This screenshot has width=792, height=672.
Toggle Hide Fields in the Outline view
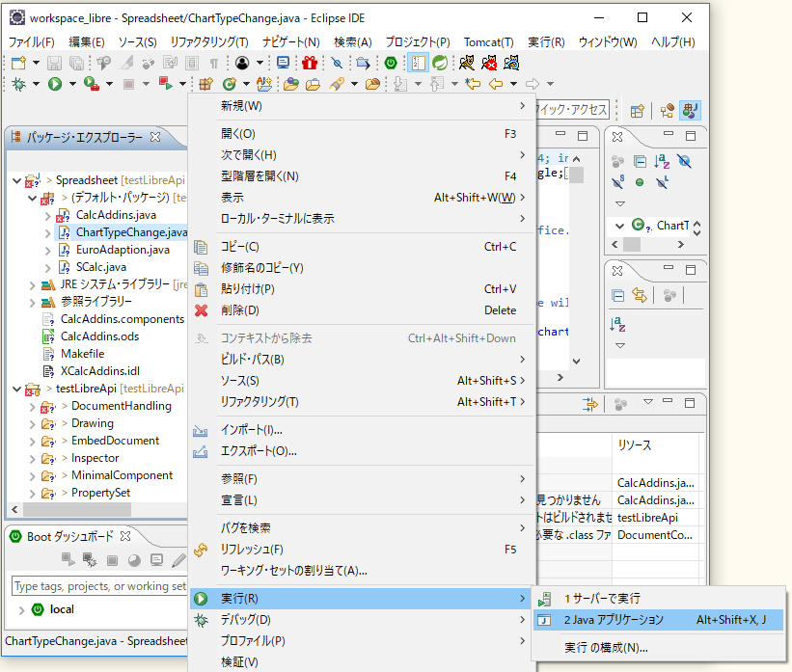click(684, 161)
